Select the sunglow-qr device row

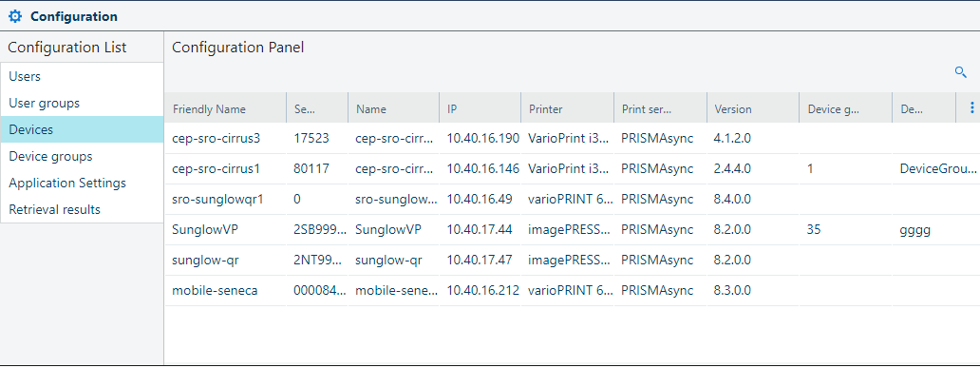click(572, 261)
